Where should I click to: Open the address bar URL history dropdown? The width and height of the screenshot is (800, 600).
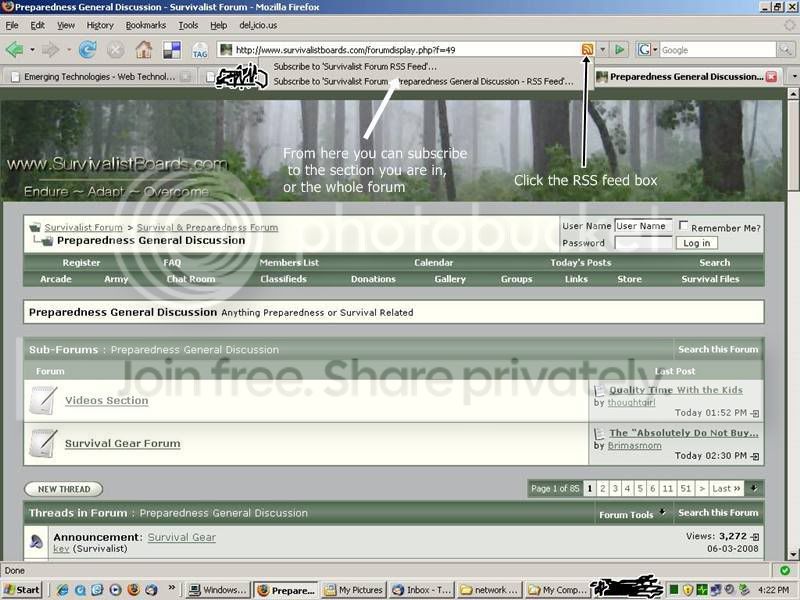pyautogui.click(x=603, y=49)
